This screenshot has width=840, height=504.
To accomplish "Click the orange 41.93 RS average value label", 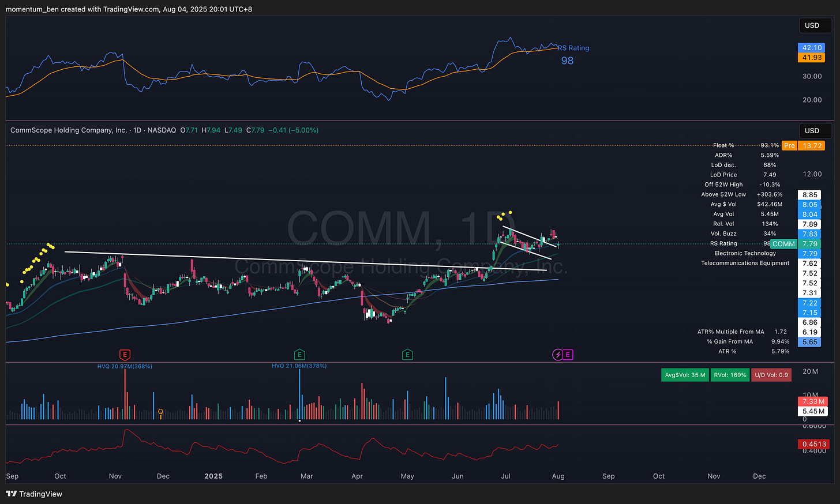I will [x=812, y=57].
